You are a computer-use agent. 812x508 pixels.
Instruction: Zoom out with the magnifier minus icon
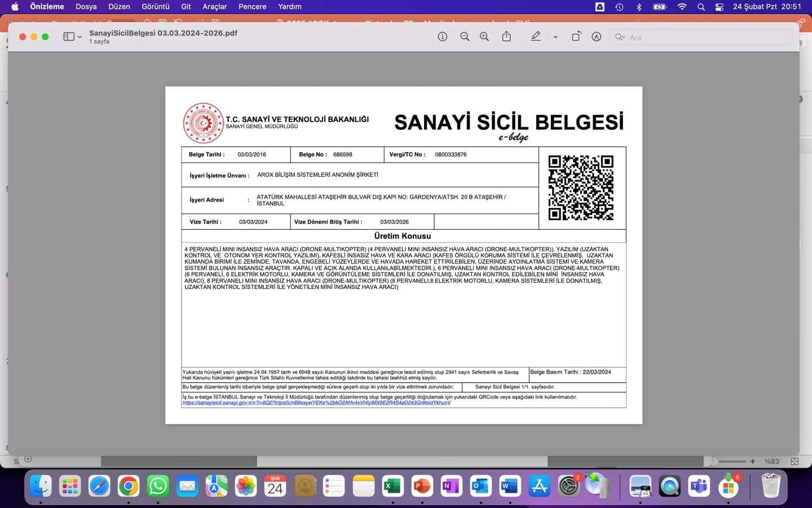click(x=465, y=37)
